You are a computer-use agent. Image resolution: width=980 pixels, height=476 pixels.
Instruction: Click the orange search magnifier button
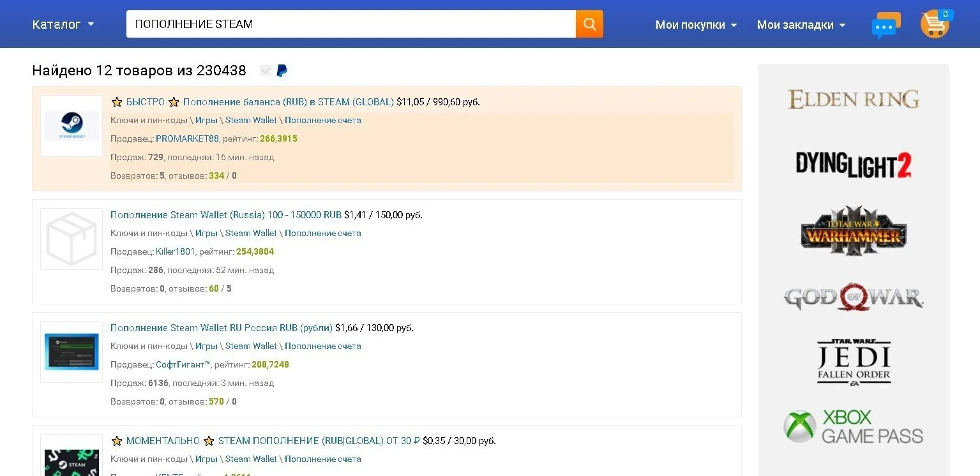click(589, 24)
